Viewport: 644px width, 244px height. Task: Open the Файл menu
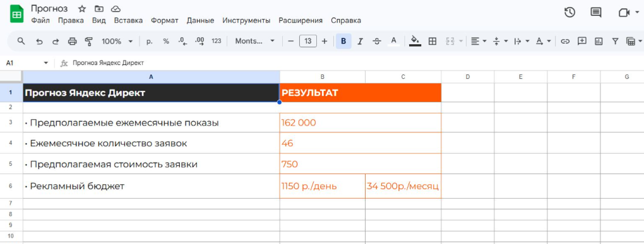tap(40, 21)
